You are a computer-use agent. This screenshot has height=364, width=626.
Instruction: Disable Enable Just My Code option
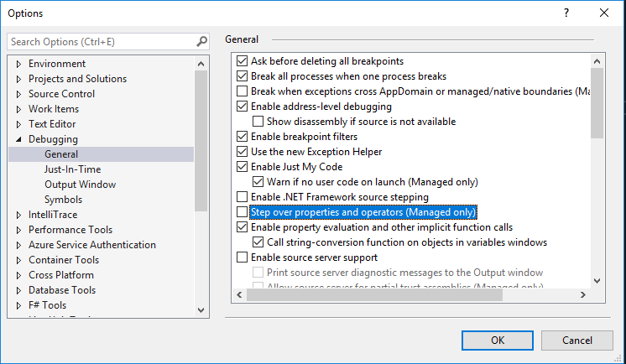[242, 167]
